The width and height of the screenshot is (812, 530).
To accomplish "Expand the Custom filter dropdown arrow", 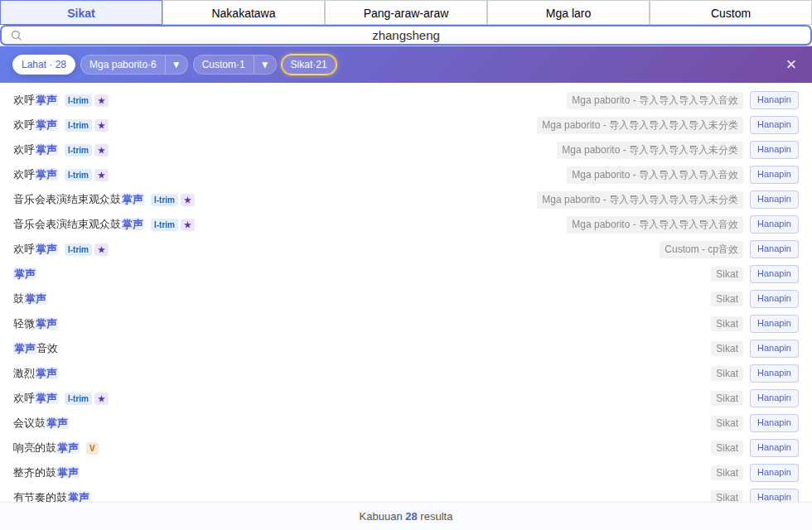I will 265,65.
